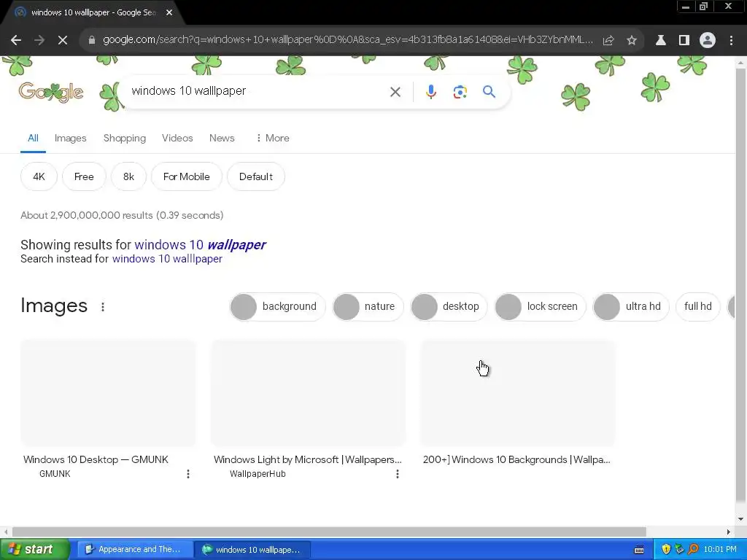Apply the For Mobile filter chip
The width and height of the screenshot is (747, 560).
tap(186, 176)
